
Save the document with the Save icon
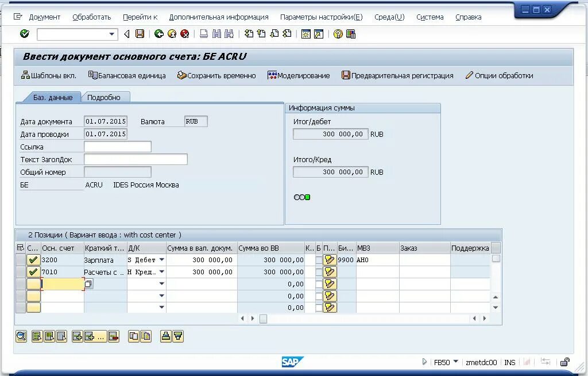(x=138, y=34)
